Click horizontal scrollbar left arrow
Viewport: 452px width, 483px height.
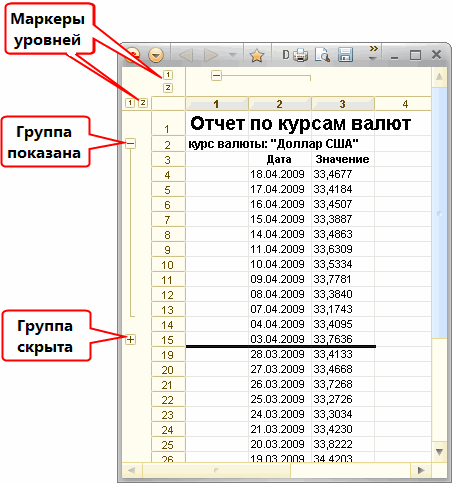[132, 470]
